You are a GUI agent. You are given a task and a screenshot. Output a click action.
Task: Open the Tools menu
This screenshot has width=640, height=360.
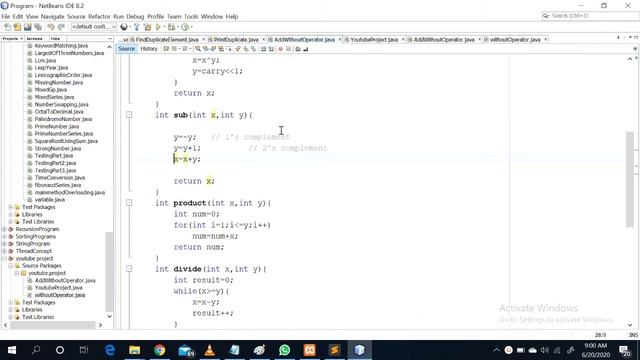tap(191, 17)
